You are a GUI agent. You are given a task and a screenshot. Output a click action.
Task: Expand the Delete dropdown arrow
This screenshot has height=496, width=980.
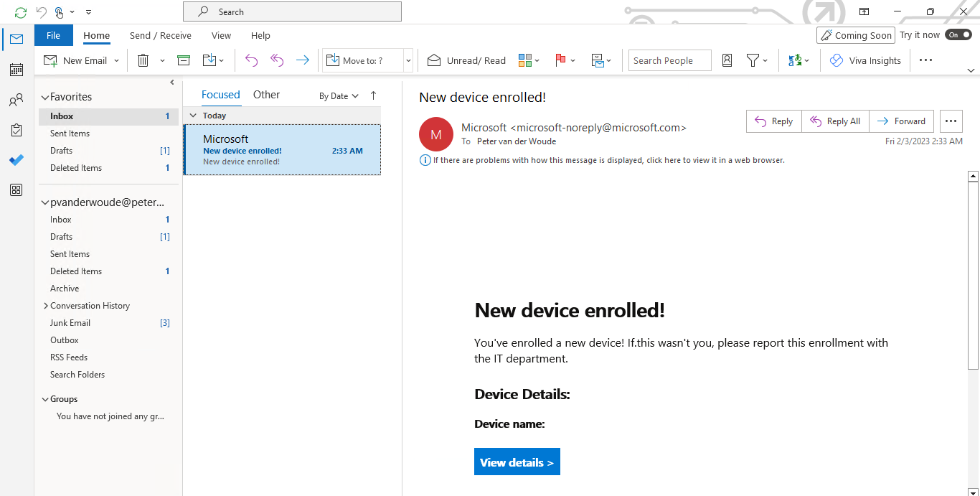tap(162, 61)
